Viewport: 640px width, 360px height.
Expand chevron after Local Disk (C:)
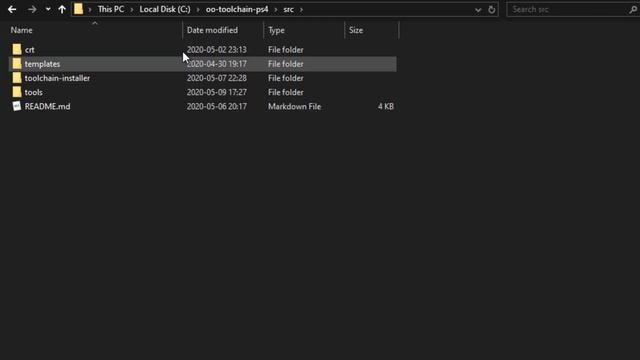198,9
